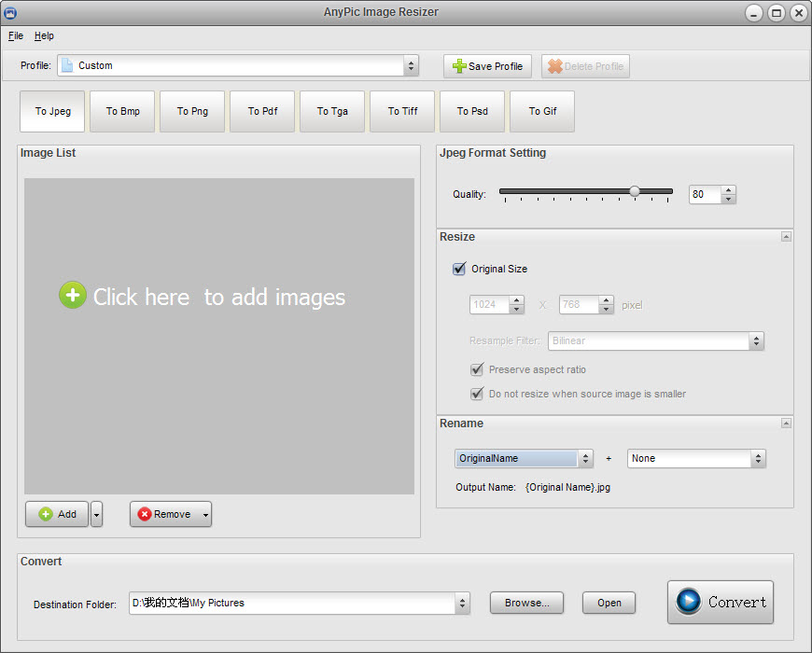Click the Destination Folder path field
812x653 pixels.
point(292,603)
